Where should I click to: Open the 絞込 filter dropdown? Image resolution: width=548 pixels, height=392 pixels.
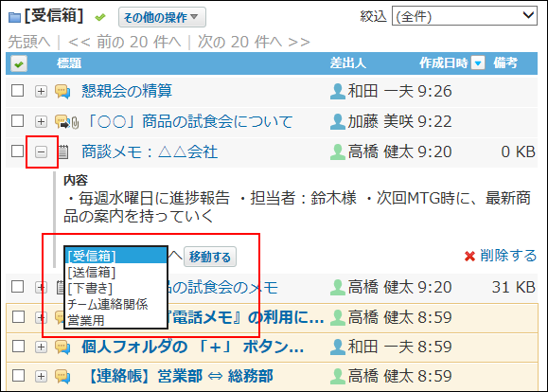tap(465, 16)
